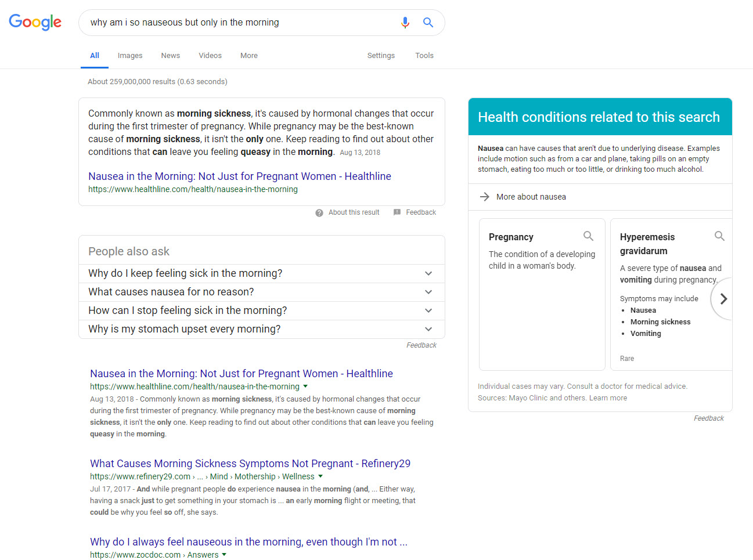Click the About this result question icon
Image resolution: width=753 pixels, height=560 pixels.
click(x=319, y=213)
